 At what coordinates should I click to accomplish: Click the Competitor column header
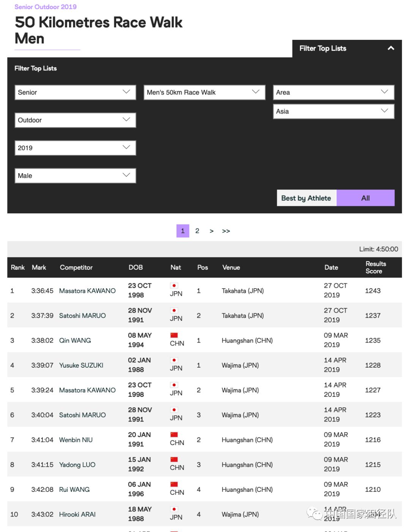click(76, 267)
